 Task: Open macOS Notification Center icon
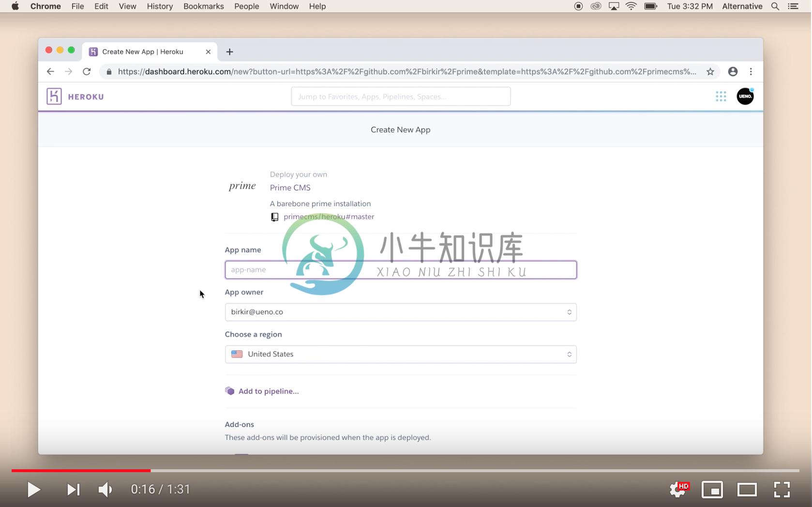pyautogui.click(x=793, y=6)
